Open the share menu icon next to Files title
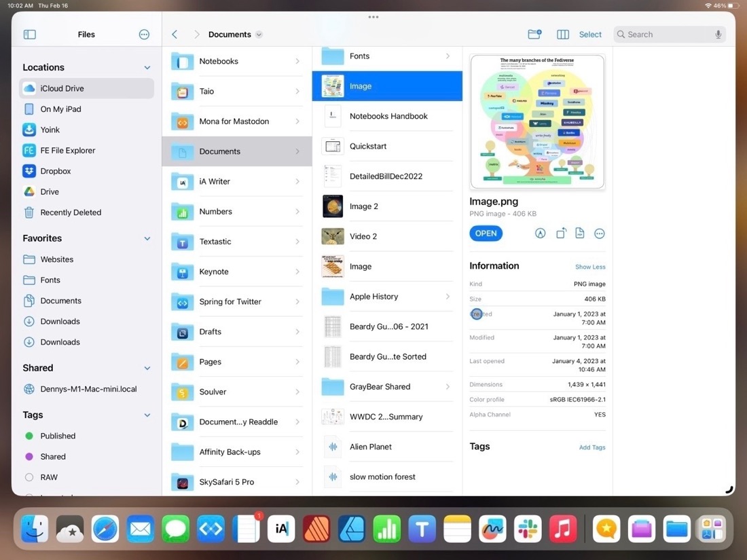 (x=144, y=34)
